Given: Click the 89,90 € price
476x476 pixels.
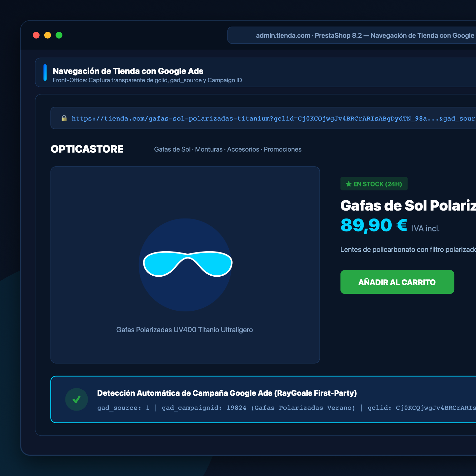Looking at the screenshot, I should point(374,225).
